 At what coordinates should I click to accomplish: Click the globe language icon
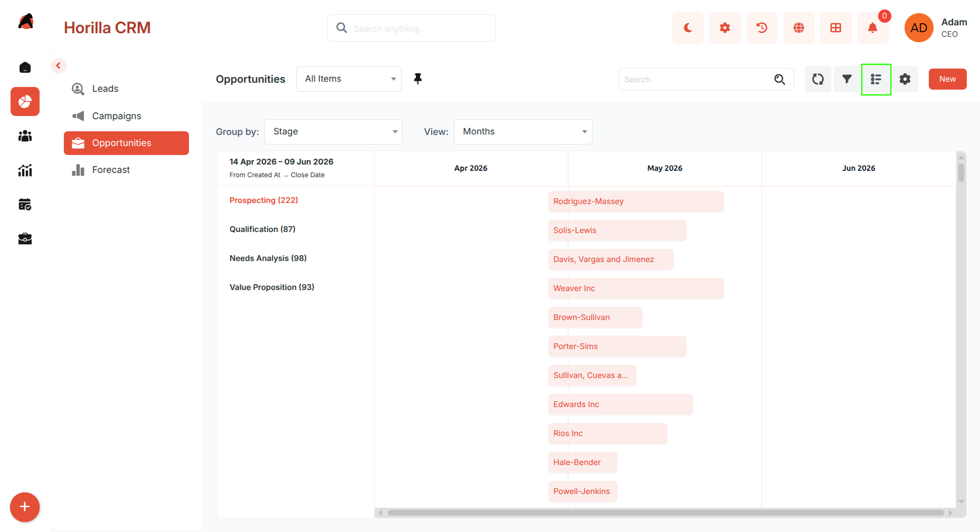click(x=798, y=28)
